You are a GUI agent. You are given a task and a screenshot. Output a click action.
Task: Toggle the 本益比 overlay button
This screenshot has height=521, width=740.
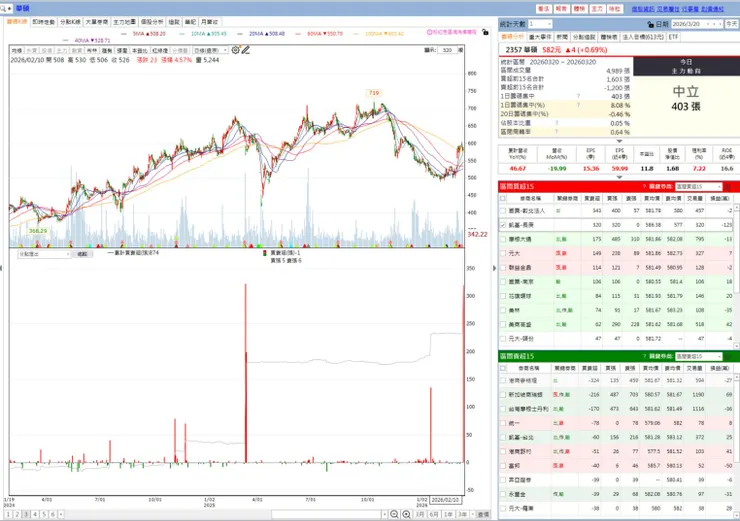pyautogui.click(x=139, y=50)
